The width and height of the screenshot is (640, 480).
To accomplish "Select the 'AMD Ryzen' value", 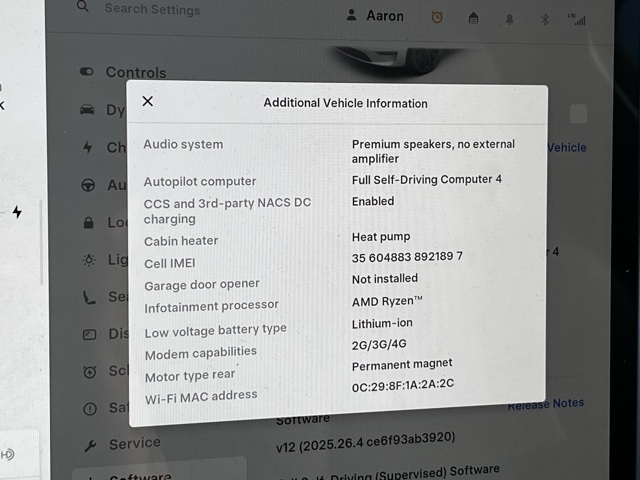I will click(387, 301).
